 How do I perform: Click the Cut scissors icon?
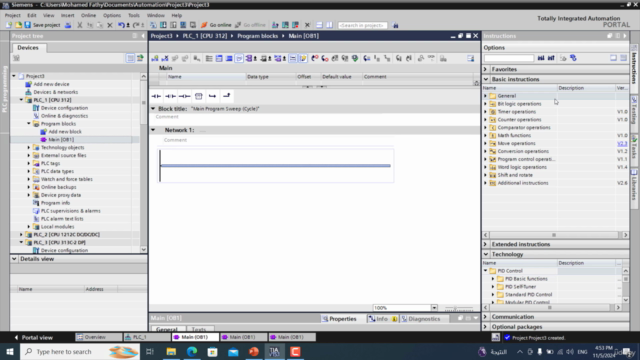(80, 25)
